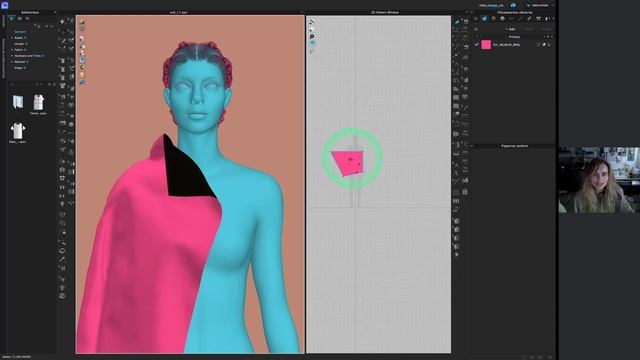The image size is (640, 360).
Task: Click the 2D Pattern Window title
Action: pos(384,13)
